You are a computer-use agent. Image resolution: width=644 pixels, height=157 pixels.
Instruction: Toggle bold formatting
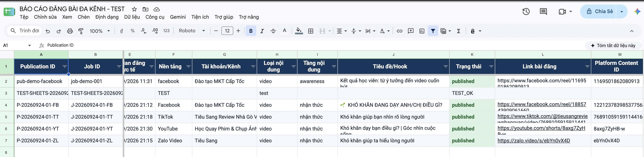pos(251,31)
